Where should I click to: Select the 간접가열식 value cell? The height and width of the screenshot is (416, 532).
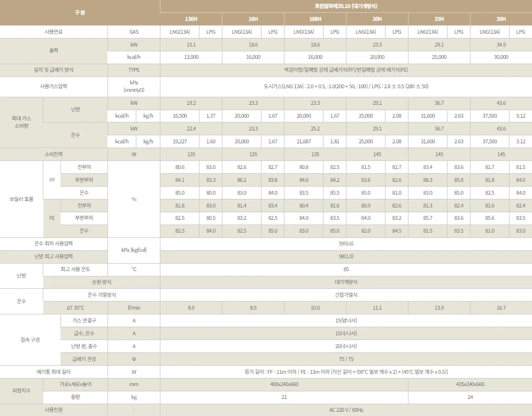(x=346, y=295)
